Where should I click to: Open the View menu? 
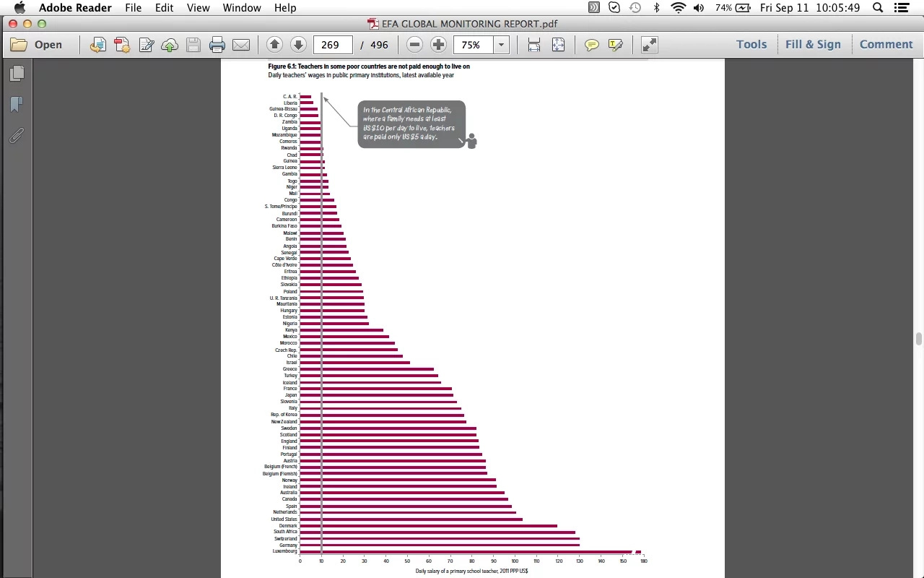(198, 8)
